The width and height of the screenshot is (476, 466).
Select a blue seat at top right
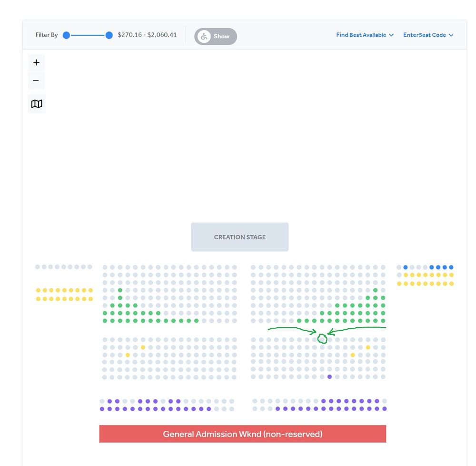[405, 267]
